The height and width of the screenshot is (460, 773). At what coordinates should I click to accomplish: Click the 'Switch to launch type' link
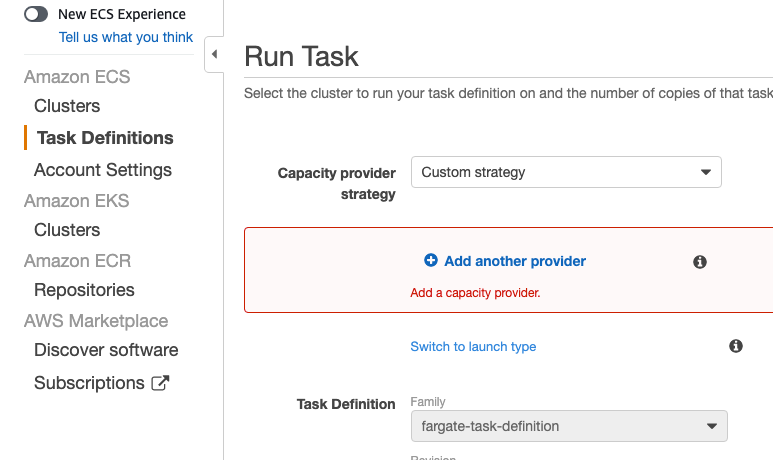[x=473, y=347]
